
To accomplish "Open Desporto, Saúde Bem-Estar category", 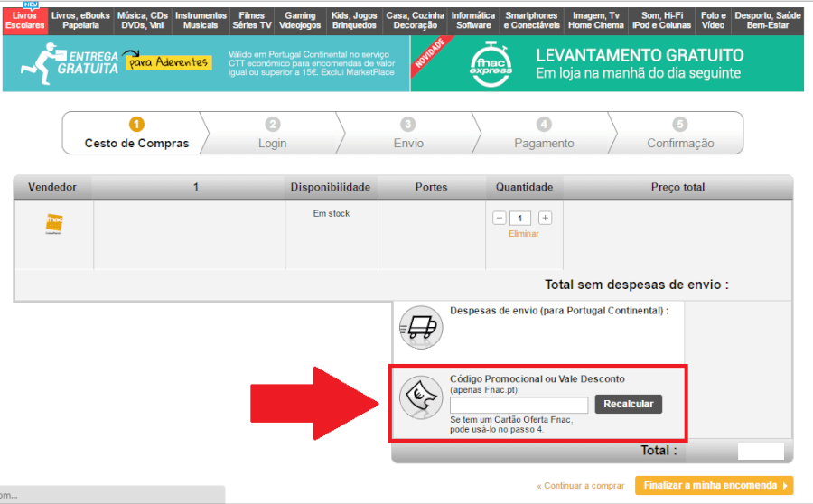I will (767, 21).
